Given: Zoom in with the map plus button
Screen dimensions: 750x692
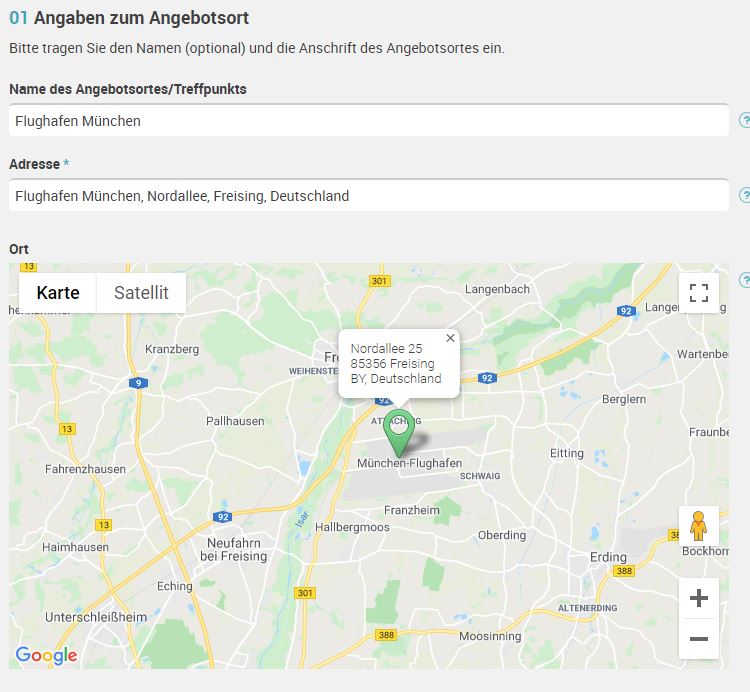Looking at the screenshot, I should tap(698, 598).
